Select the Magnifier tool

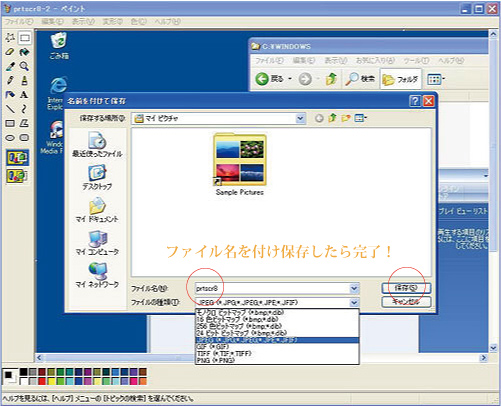point(24,66)
